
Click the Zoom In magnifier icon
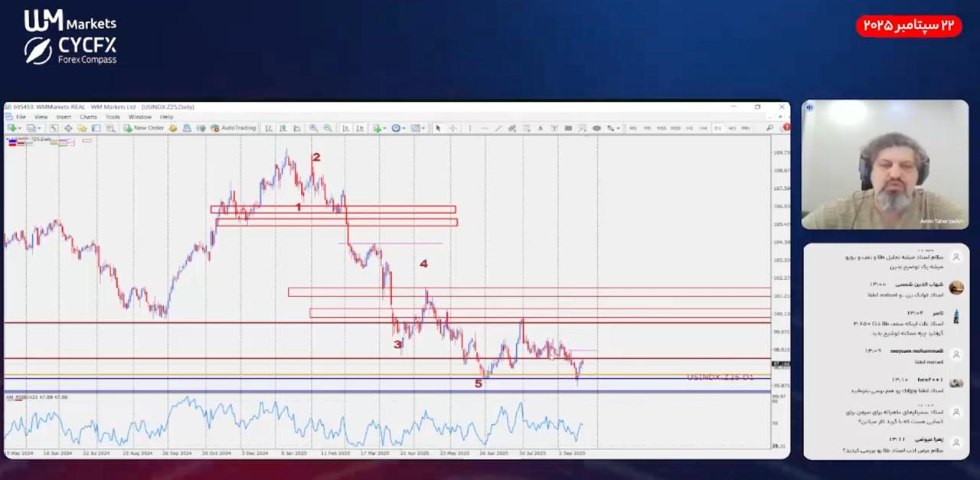coord(313,129)
